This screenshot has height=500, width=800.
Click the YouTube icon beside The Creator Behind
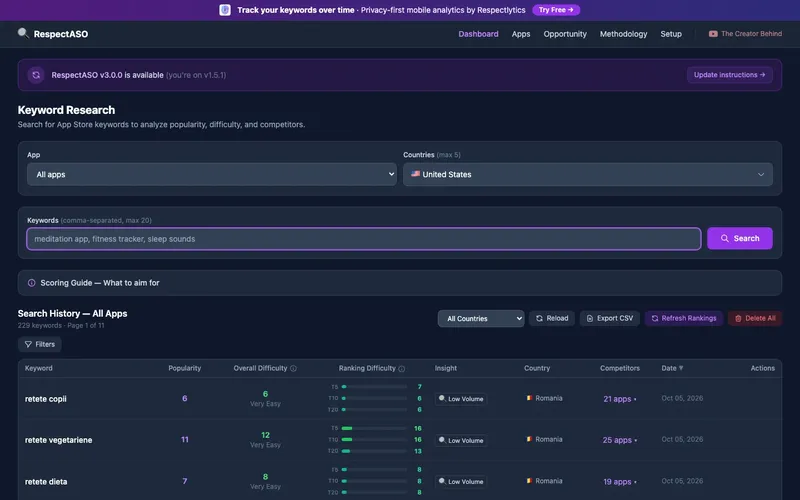point(713,34)
